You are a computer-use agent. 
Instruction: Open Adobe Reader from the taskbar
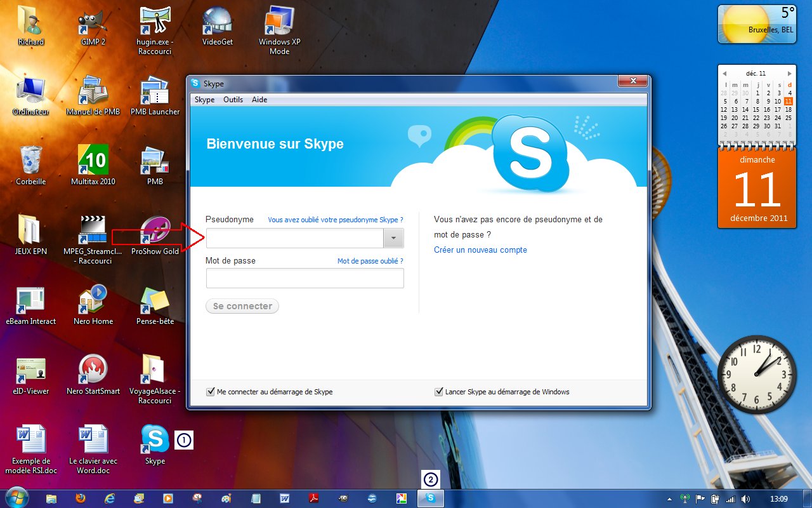click(x=313, y=498)
